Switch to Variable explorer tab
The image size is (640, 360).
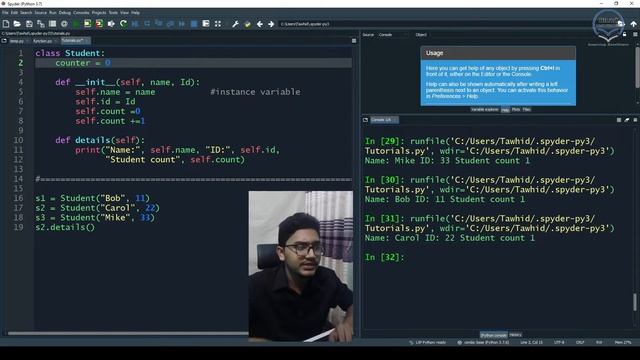pyautogui.click(x=484, y=109)
